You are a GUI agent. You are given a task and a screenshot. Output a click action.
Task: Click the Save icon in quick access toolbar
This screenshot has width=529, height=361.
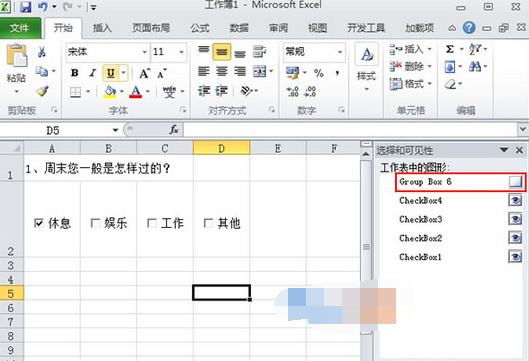26,7
